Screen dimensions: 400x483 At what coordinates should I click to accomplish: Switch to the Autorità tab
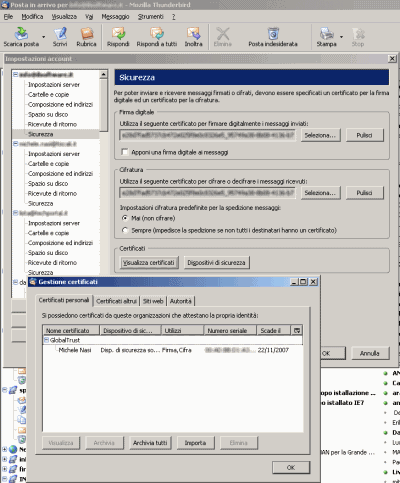click(181, 301)
